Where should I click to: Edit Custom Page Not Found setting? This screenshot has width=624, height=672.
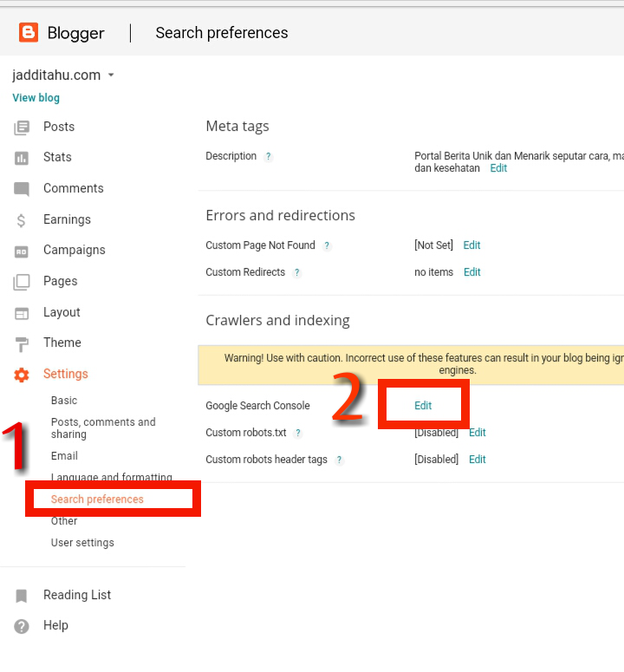[471, 245]
